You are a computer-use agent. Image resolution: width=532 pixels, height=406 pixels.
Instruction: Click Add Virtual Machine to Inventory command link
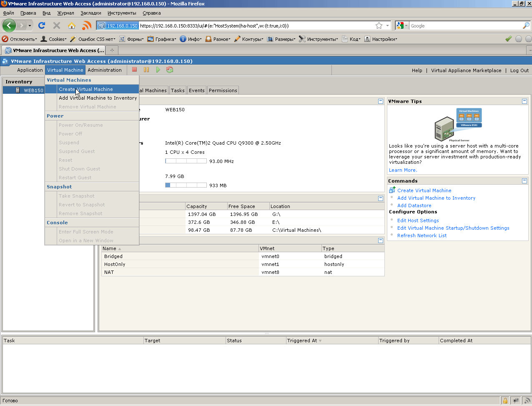[x=436, y=198]
